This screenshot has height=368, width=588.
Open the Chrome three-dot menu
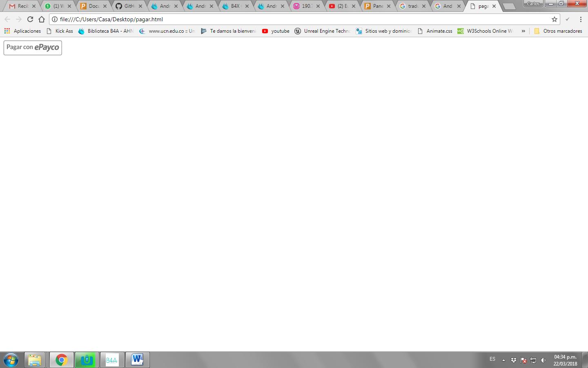pos(581,19)
